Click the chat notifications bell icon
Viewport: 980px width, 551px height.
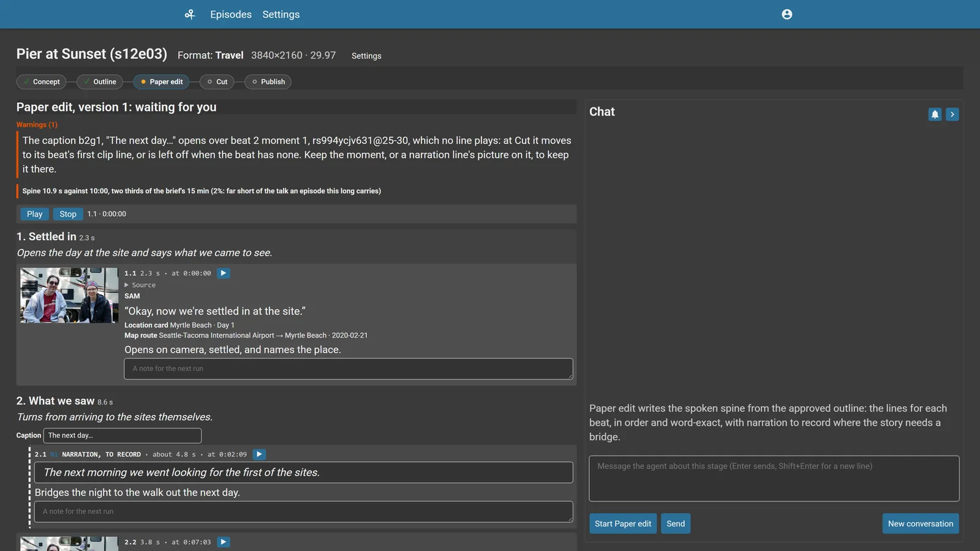935,114
